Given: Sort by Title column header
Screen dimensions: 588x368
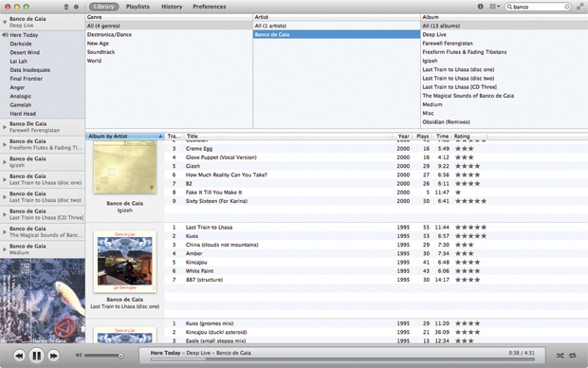Looking at the screenshot, I should [x=287, y=137].
